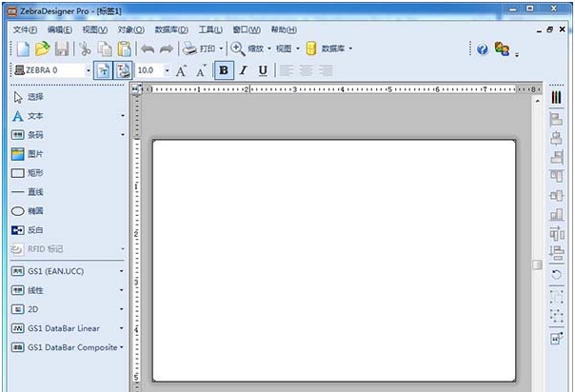Click the scroll up arrow

(x=537, y=101)
